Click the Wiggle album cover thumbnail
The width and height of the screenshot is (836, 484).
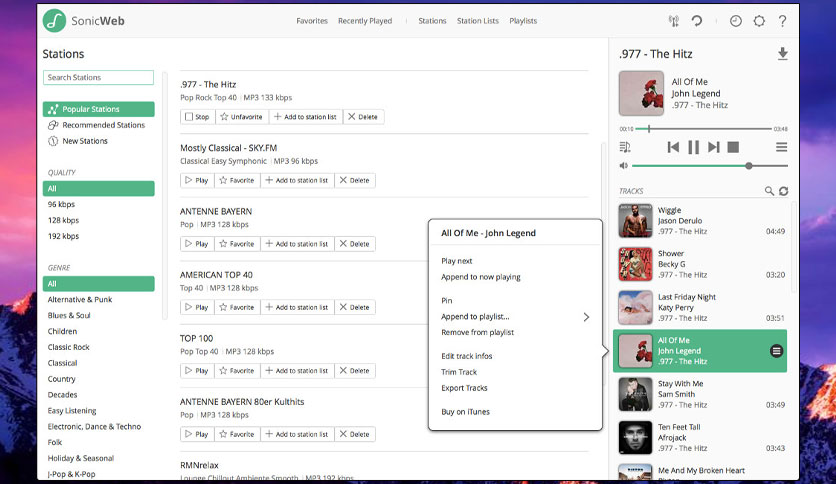pos(636,221)
